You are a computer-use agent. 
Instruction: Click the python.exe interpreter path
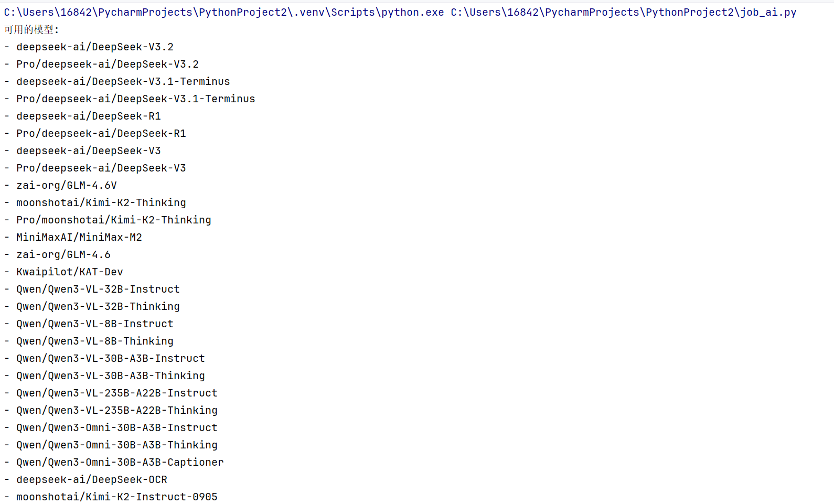click(x=224, y=12)
